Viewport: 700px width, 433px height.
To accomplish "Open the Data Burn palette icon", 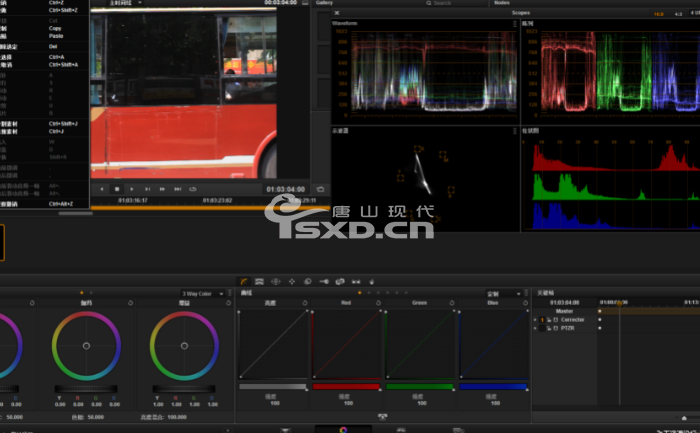I will pos(371,281).
